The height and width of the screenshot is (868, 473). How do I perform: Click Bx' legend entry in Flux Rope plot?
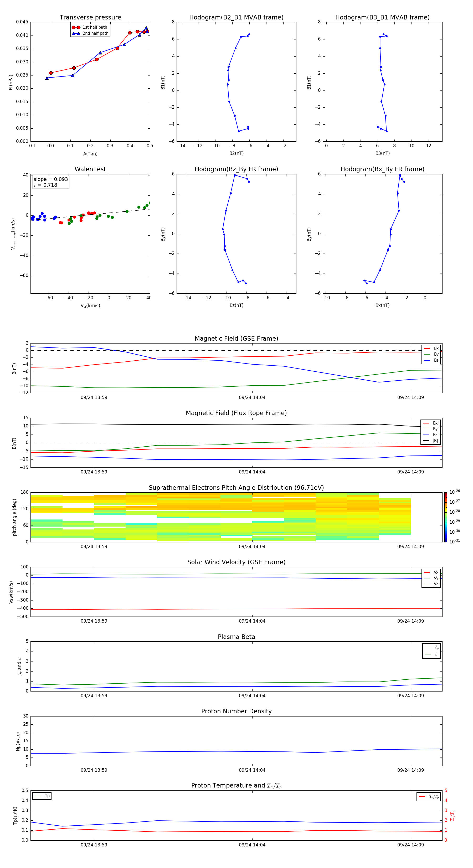click(x=431, y=423)
